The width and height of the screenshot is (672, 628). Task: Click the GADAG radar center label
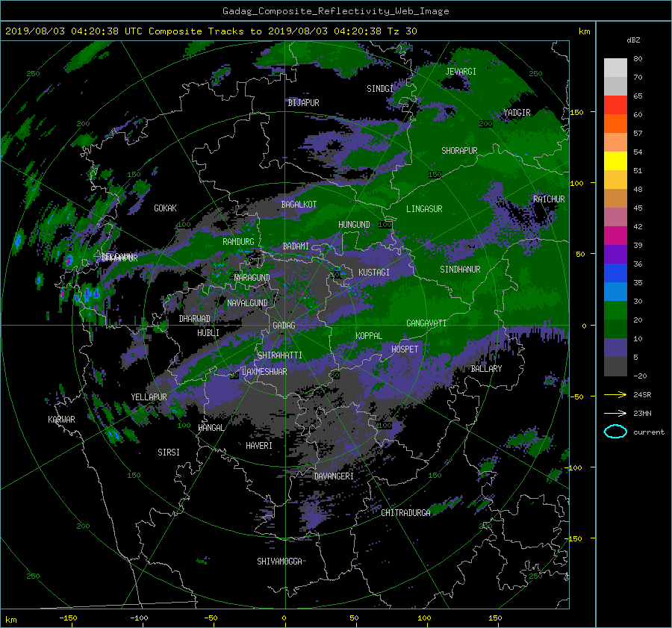[284, 326]
